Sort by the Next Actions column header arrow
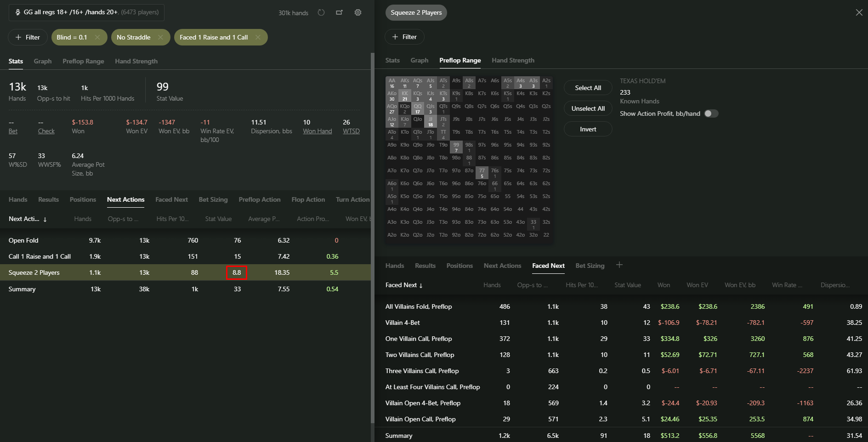Viewport: 868px width, 442px height. 45,220
